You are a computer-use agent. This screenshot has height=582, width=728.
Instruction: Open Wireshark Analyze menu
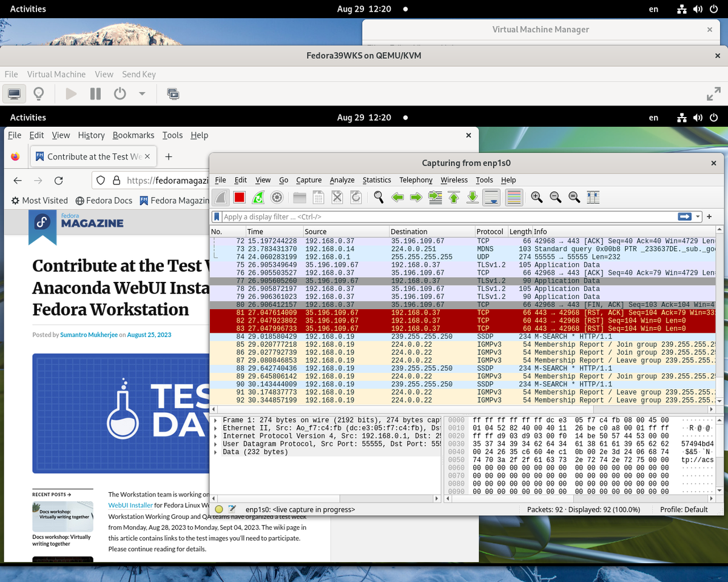tap(342, 180)
